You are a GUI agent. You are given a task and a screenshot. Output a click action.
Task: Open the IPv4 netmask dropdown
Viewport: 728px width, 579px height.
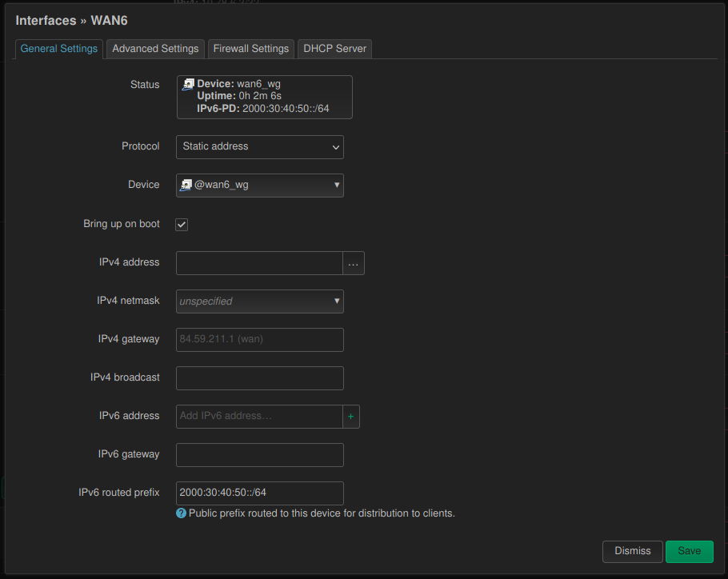259,301
